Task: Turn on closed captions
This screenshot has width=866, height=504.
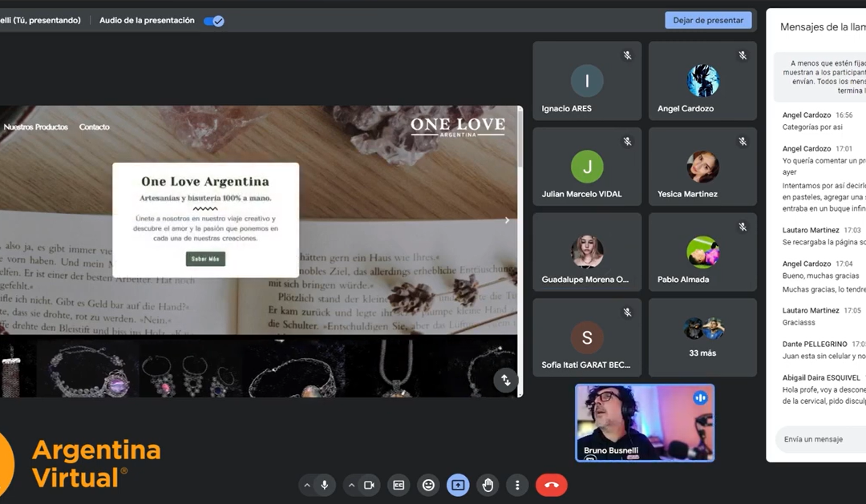Action: point(399,486)
